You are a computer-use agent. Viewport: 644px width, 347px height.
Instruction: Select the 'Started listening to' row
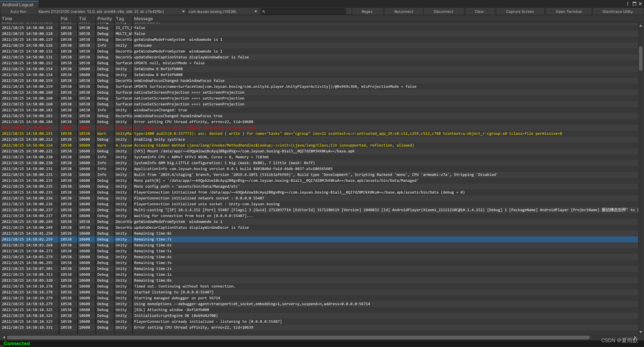click(319, 292)
